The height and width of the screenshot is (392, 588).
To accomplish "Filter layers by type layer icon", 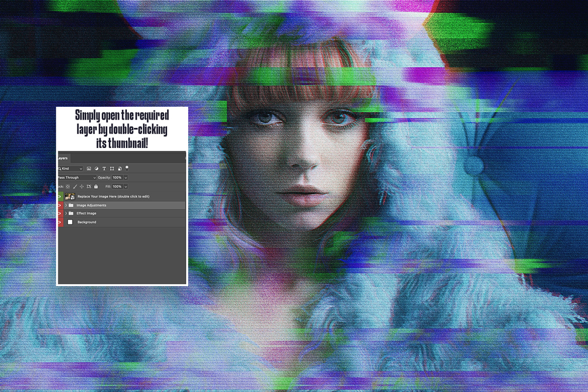I will pos(104,169).
